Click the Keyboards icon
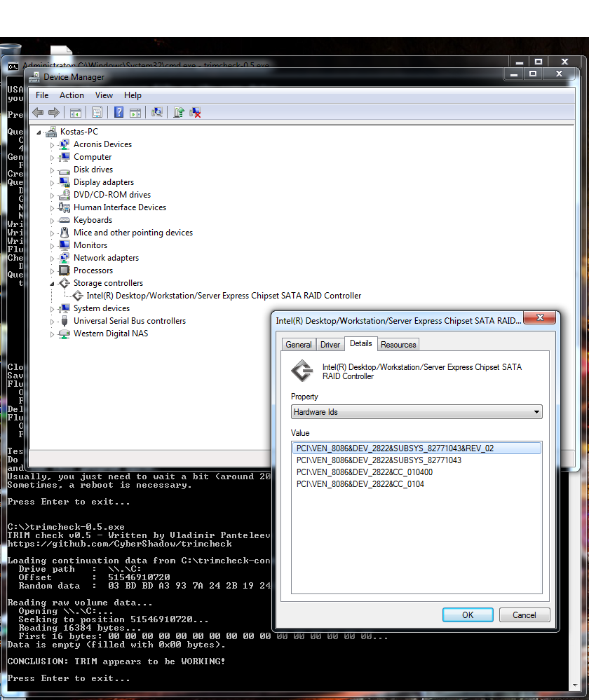 click(x=65, y=220)
